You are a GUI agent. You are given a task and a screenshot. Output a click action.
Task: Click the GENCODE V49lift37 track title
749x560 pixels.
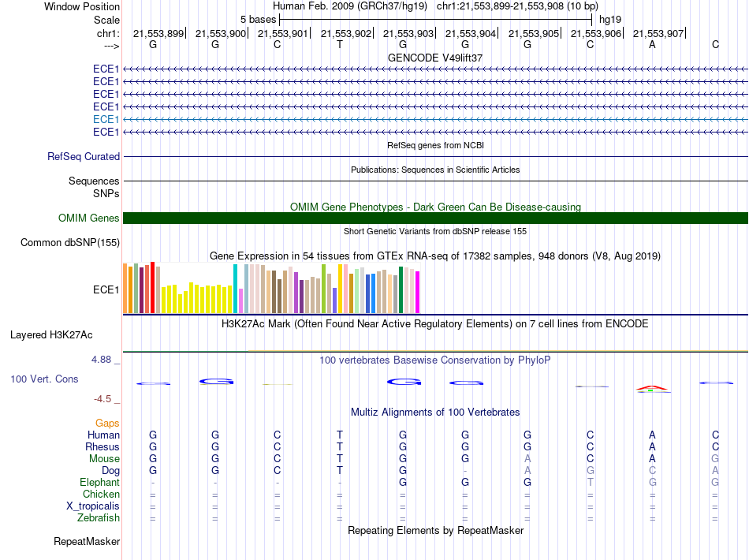click(x=435, y=58)
